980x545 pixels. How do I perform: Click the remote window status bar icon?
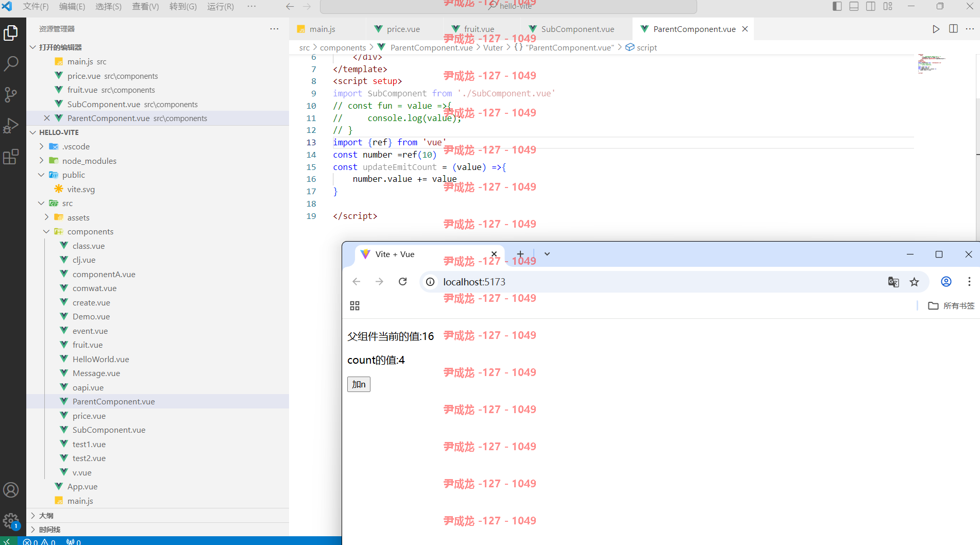point(8,541)
